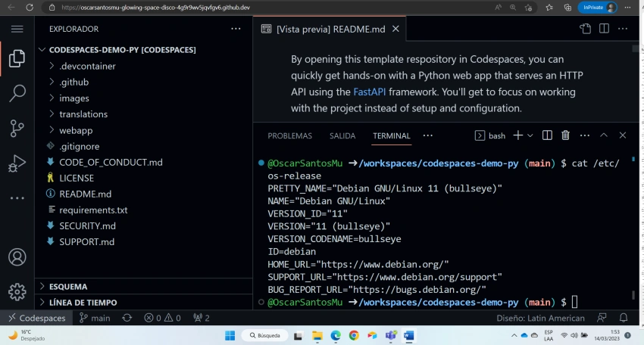Open the Search view in activity bar

(17, 93)
